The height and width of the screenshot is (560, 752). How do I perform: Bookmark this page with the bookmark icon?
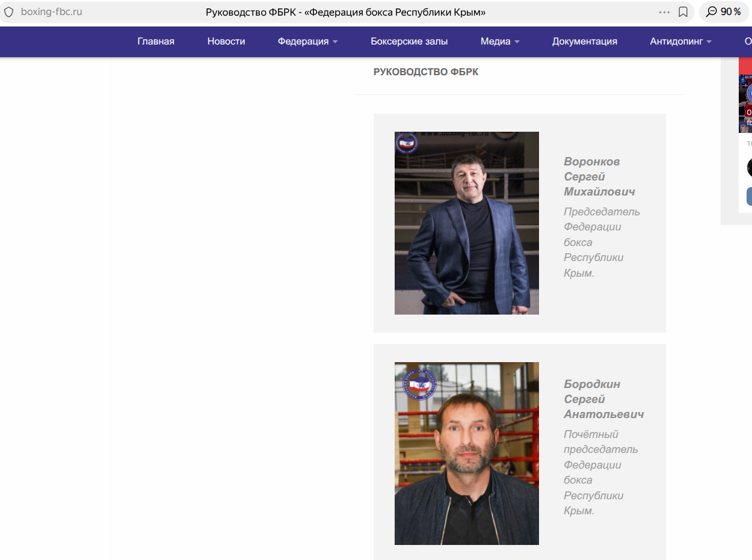[x=683, y=12]
